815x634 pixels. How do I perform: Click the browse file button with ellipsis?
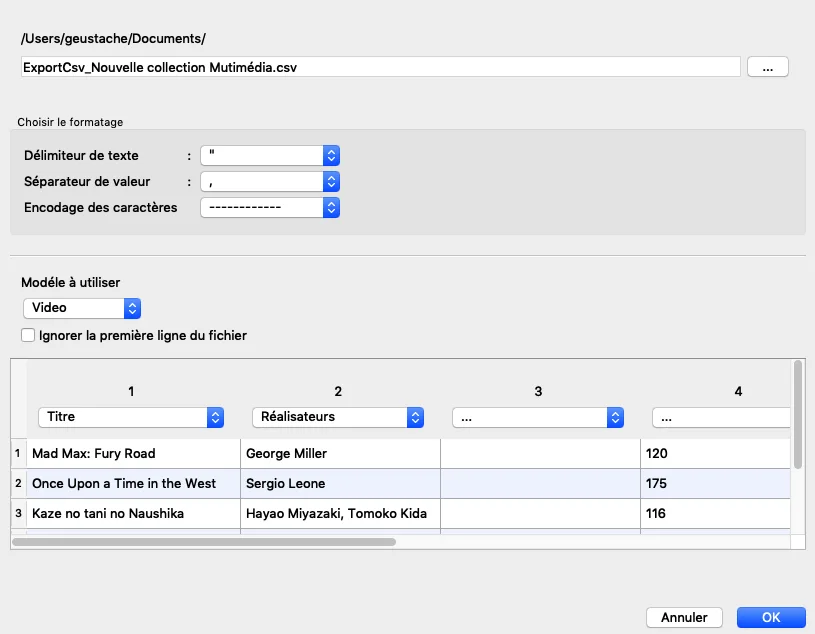(x=767, y=67)
